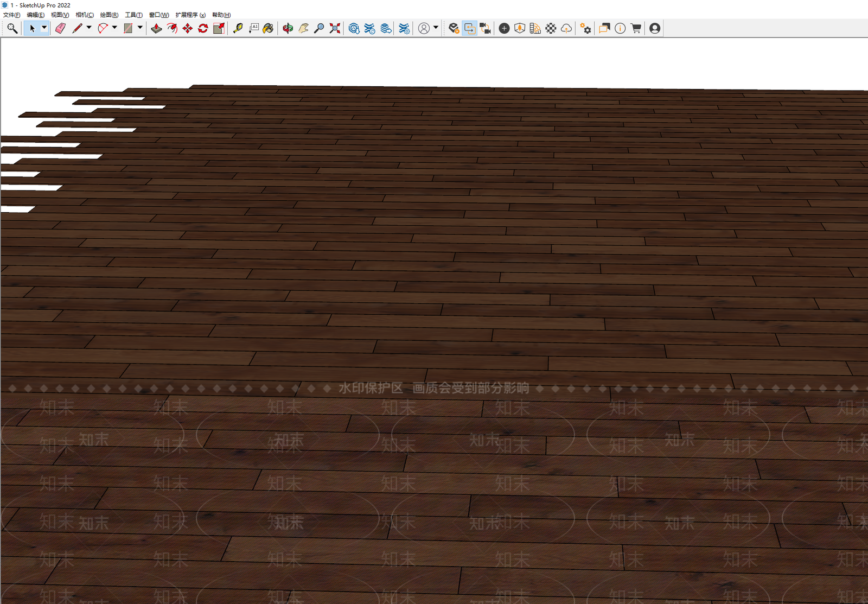Click the circled info icon
Viewport: 868px width, 604px height.
620,28
